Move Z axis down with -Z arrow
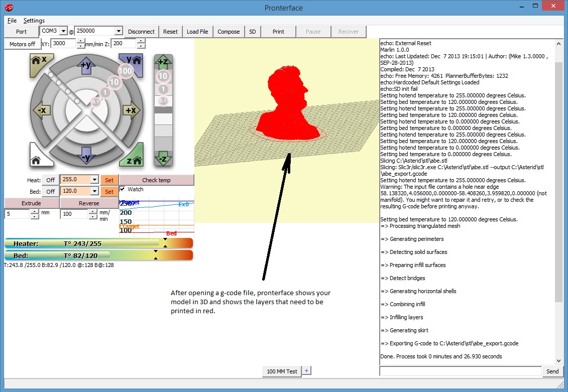 point(163,159)
